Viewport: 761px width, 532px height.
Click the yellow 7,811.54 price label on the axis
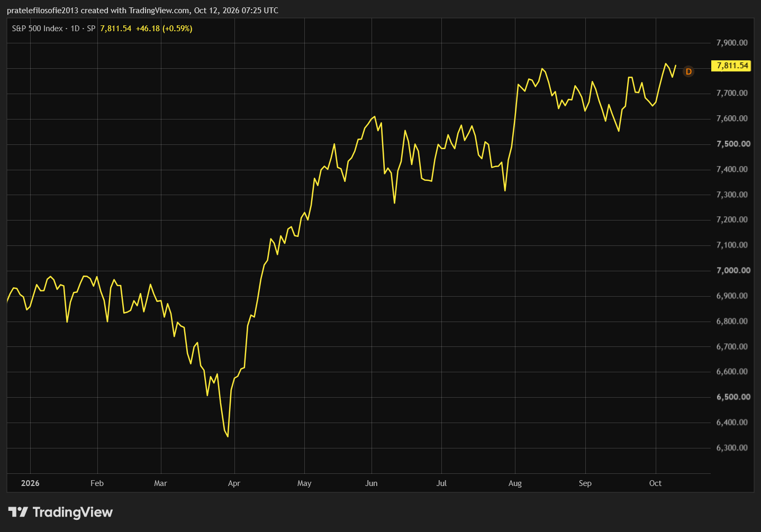click(731, 66)
